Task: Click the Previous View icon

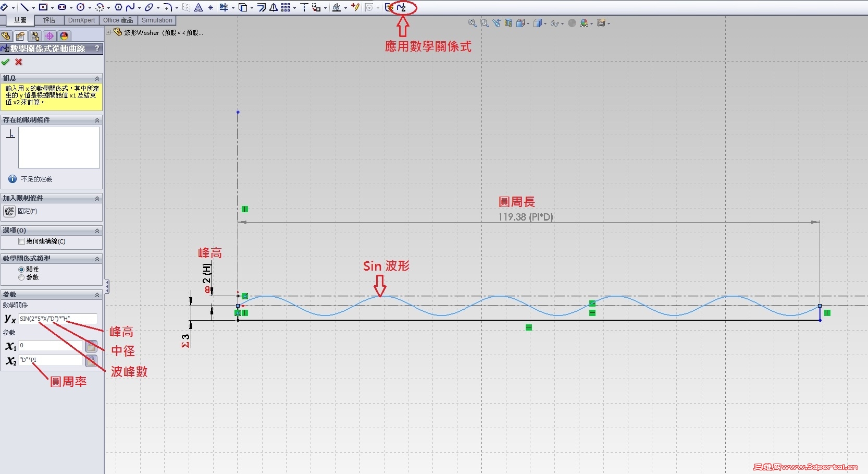Action: tap(497, 23)
